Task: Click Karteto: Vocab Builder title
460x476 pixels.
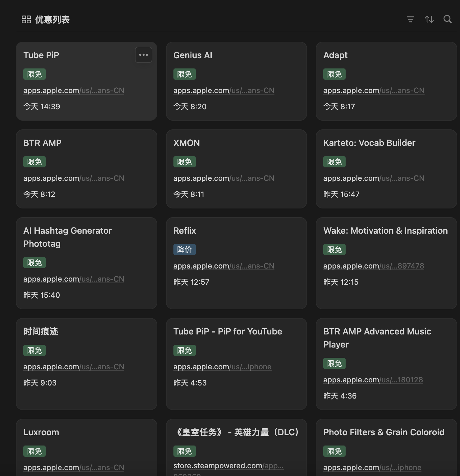Action: coord(369,143)
